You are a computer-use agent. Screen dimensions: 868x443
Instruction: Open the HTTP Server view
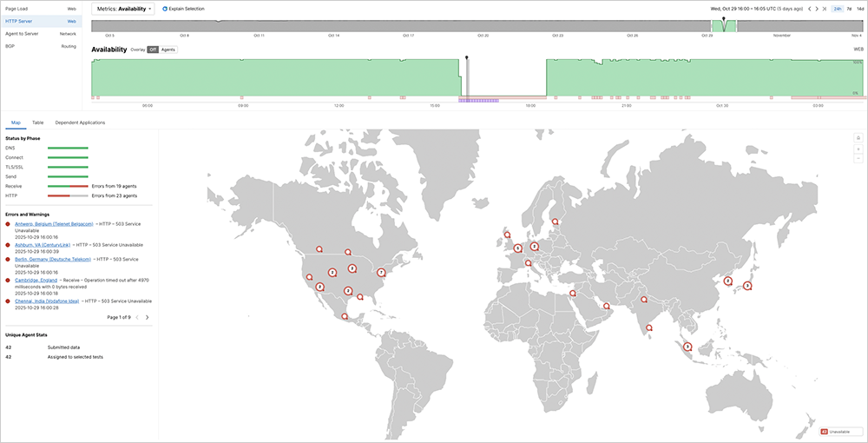tap(41, 21)
